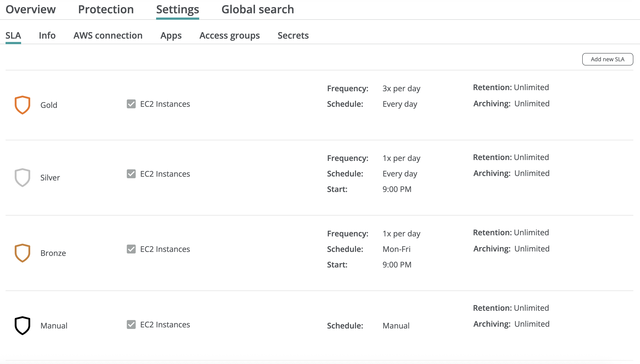
Task: Select the Settings top tab
Action: coord(177,10)
